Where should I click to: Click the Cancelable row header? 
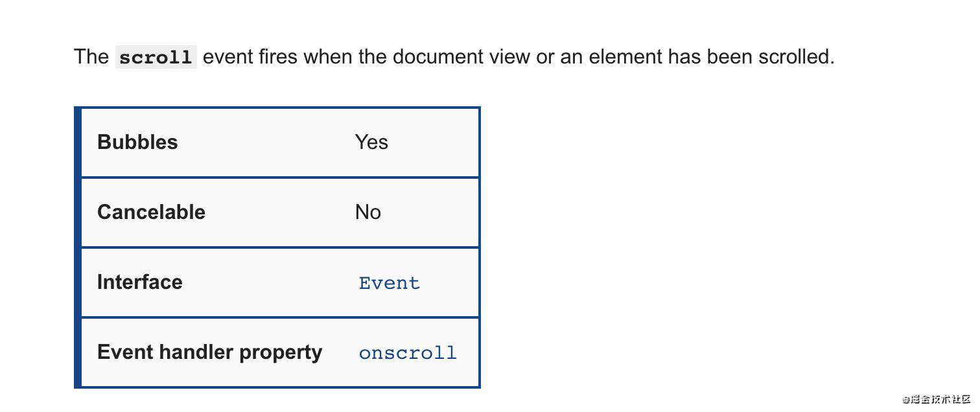coord(151,212)
